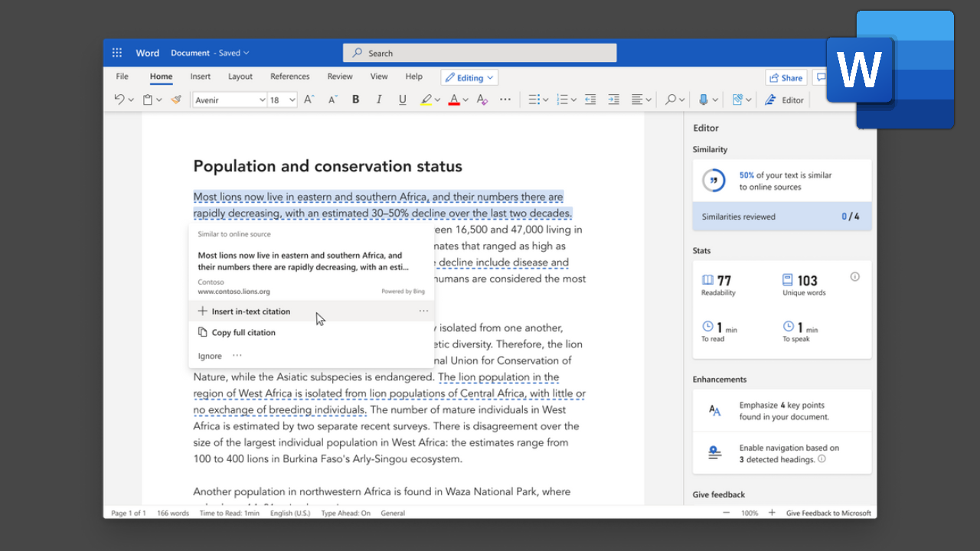Click info icon after detected headings
980x551 pixels.
(x=822, y=459)
